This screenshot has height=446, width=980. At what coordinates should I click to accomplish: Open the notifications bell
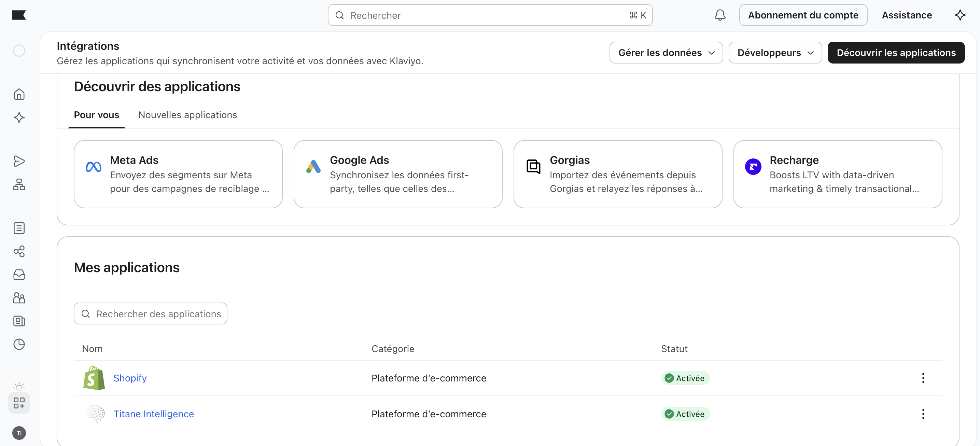[x=720, y=15]
